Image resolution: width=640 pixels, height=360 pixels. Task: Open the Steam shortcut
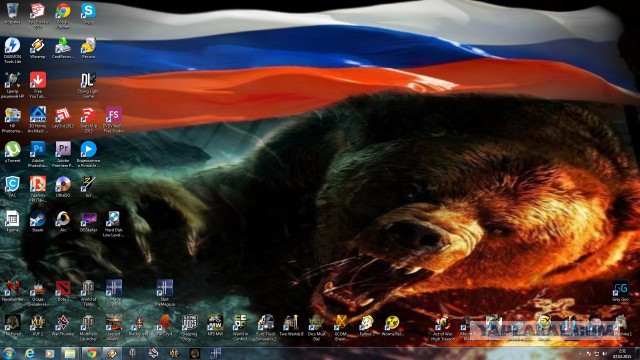(x=38, y=222)
